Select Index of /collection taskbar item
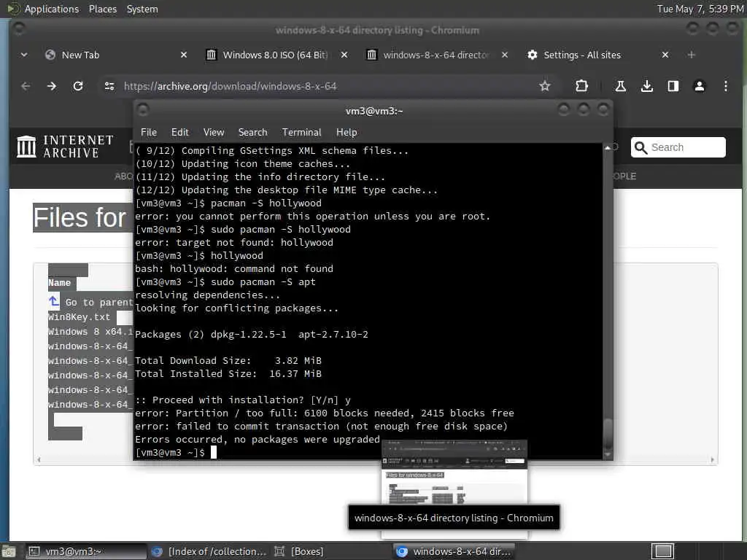This screenshot has height=560, width=747. point(209,551)
